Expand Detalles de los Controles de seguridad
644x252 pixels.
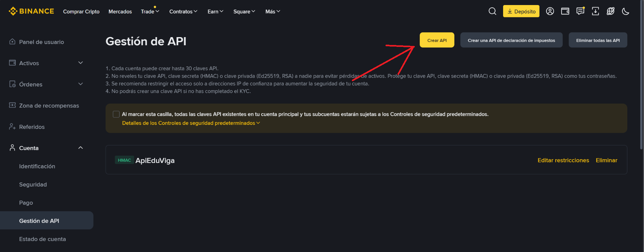191,123
